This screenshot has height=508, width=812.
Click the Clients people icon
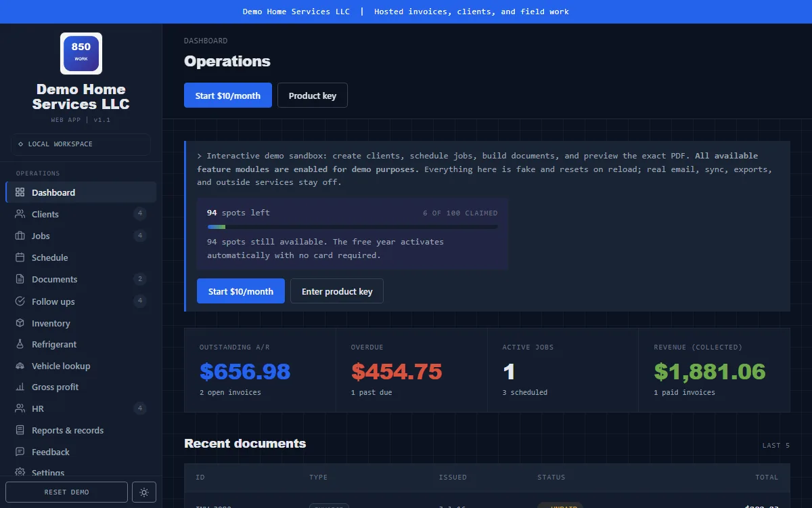tap(20, 214)
